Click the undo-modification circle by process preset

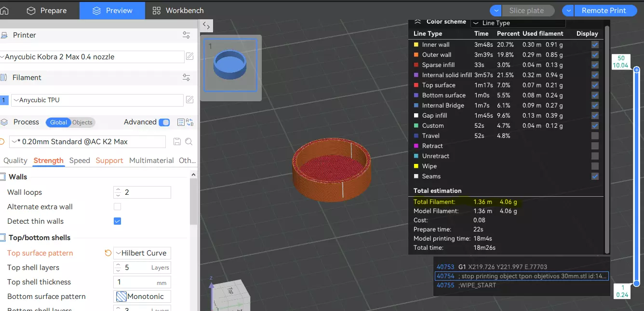[2, 142]
